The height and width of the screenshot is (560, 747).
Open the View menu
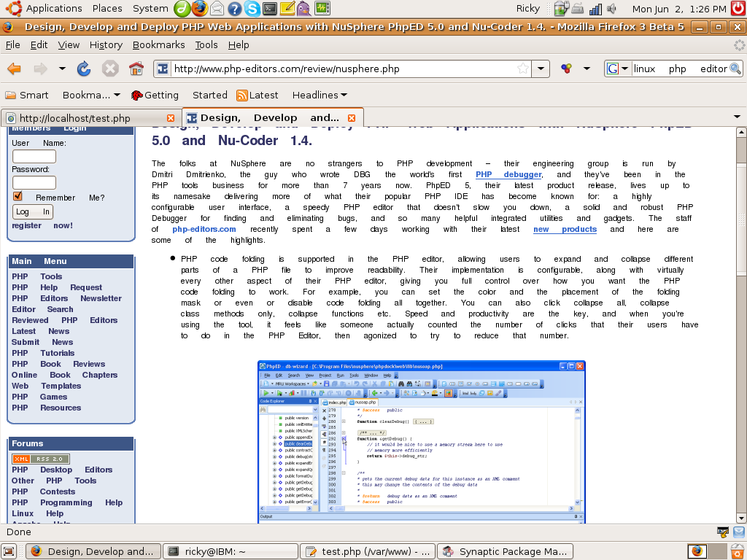(69, 44)
